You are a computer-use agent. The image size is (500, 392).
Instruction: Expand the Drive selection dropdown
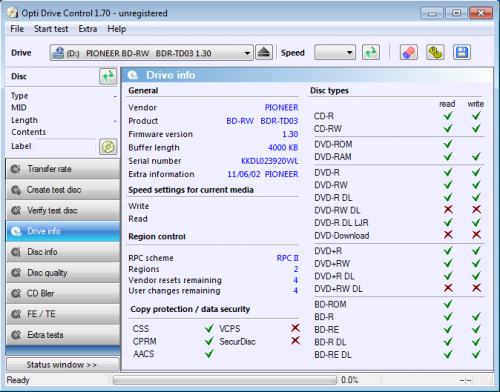tap(152, 53)
